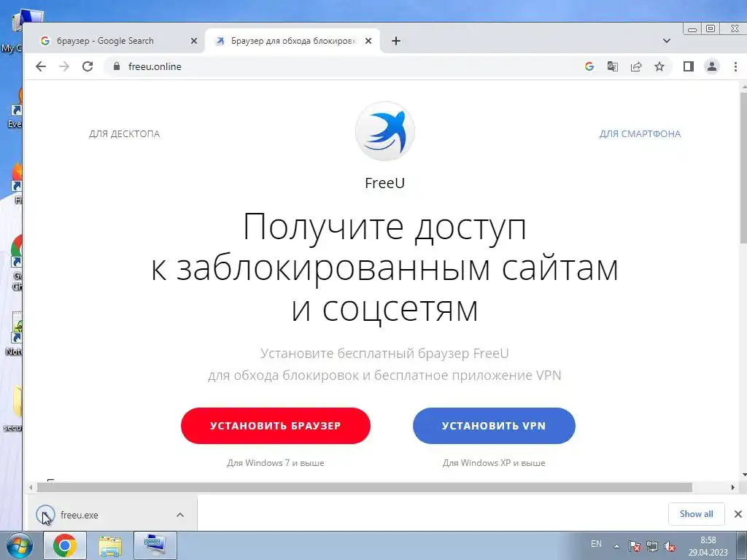Screen dimensions: 747x560
Task: Click the УСТАНОВИТЬ VPN button
Action: 494,426
